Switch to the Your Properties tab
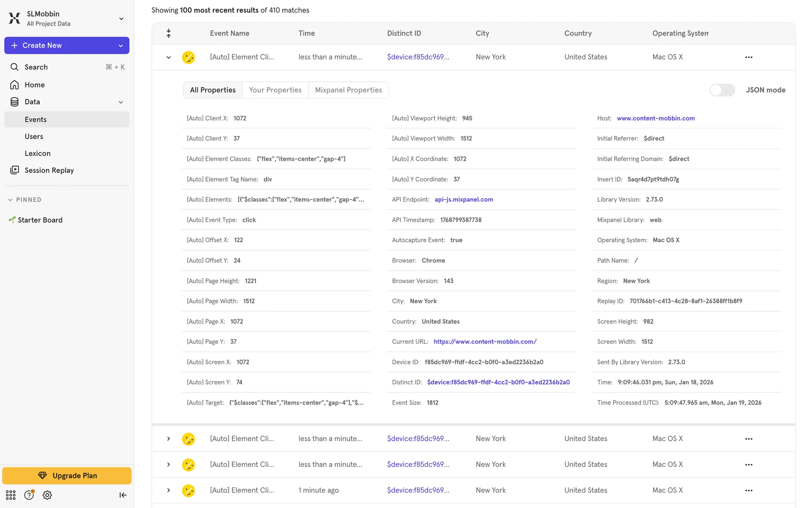 coord(275,90)
